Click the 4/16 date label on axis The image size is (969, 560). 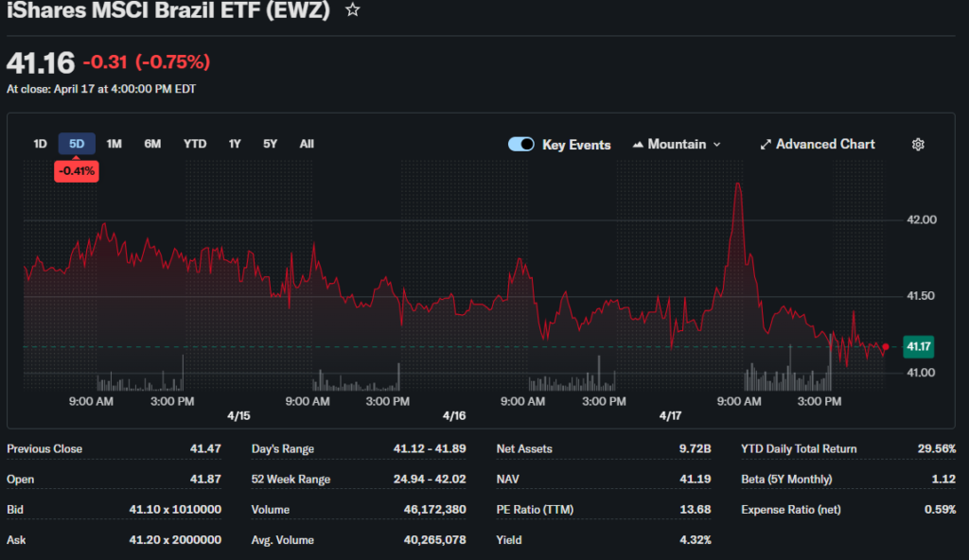pyautogui.click(x=454, y=416)
